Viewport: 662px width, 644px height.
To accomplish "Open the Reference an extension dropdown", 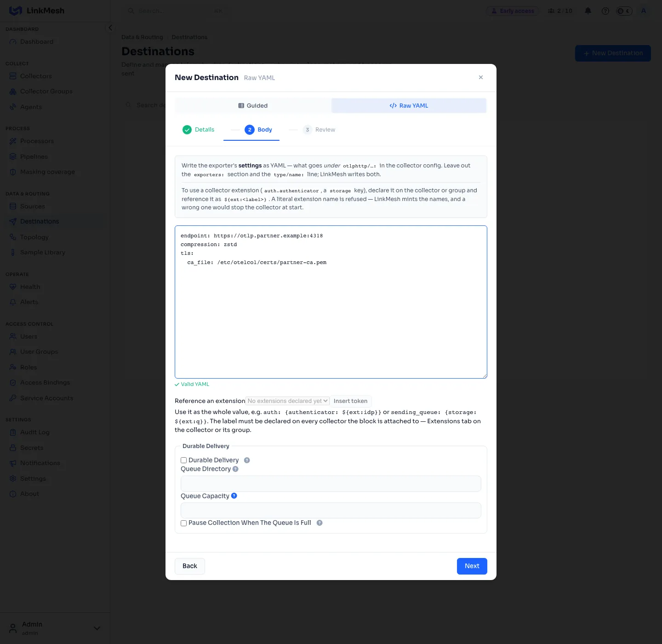I will tap(288, 401).
